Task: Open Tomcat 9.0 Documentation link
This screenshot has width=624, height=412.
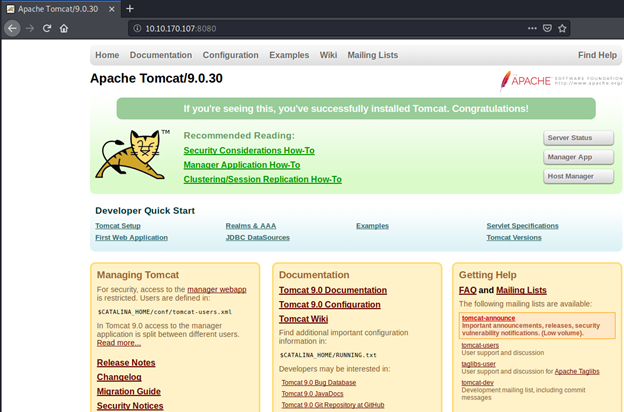Action: tap(333, 290)
